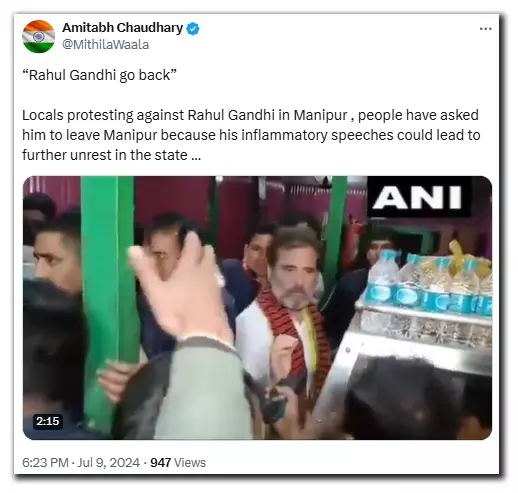View the 947 Views count

(178, 463)
